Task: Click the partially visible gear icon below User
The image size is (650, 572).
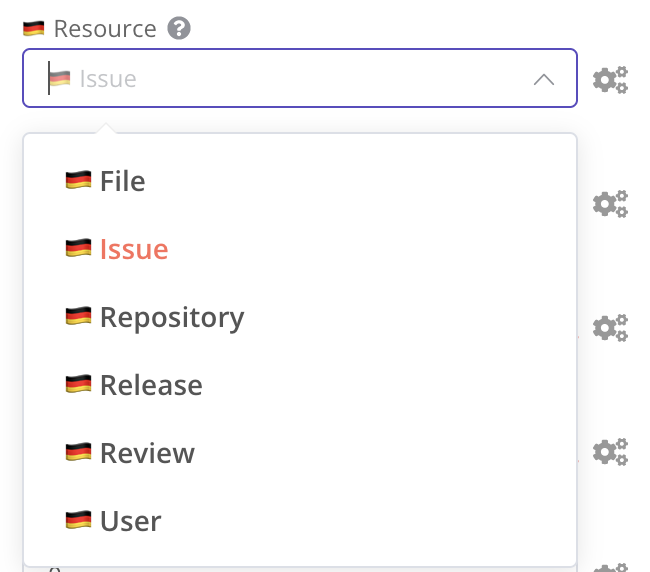Action: click(x=610, y=566)
